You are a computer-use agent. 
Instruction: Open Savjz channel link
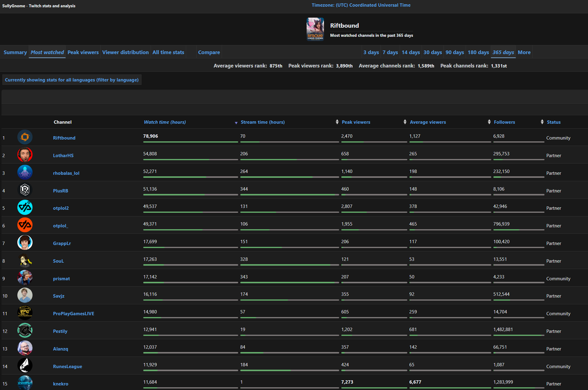point(59,296)
